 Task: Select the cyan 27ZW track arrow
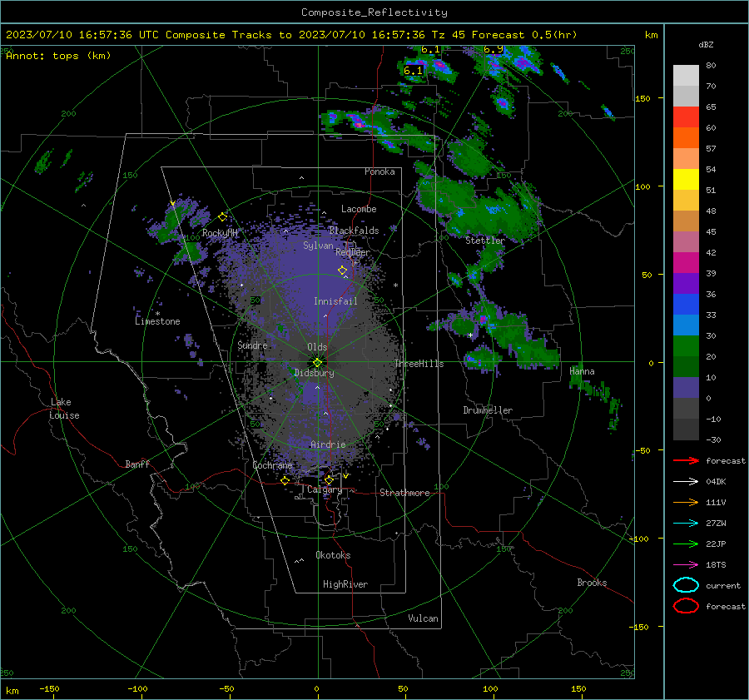pos(686,524)
